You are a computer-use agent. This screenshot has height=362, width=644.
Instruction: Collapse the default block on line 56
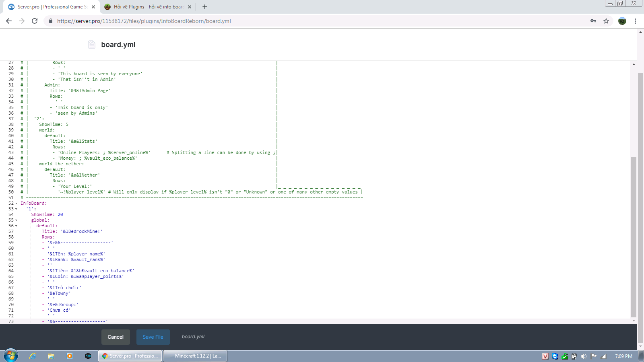coord(16,226)
